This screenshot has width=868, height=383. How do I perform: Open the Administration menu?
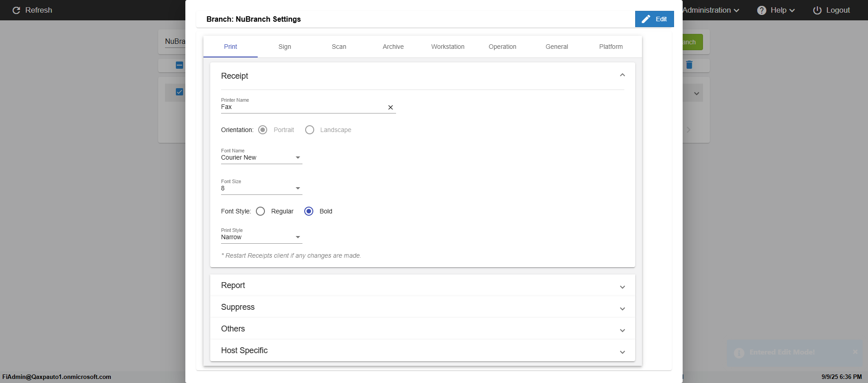click(711, 10)
